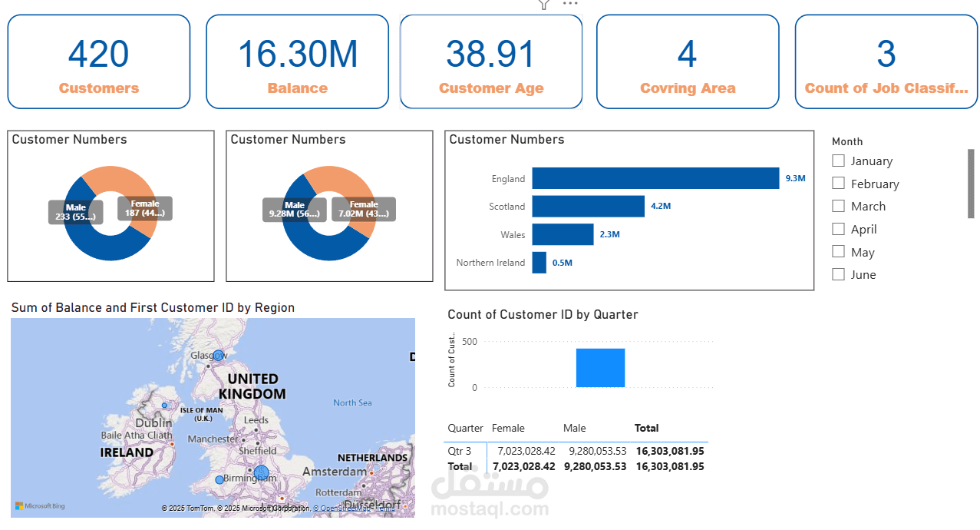Screen dimensions: 980x530
Task: Click the Qtr 3 male value 9,280,053.53
Action: point(597,452)
